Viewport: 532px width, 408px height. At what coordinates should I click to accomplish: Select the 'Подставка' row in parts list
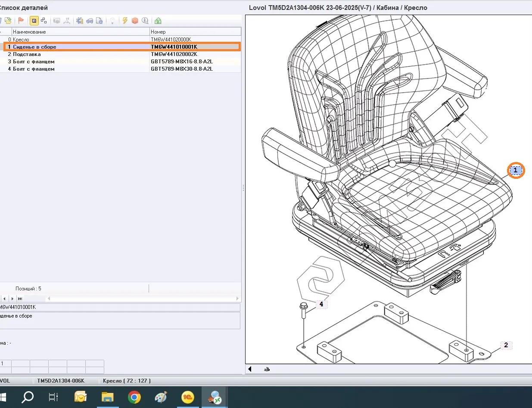tap(27, 54)
